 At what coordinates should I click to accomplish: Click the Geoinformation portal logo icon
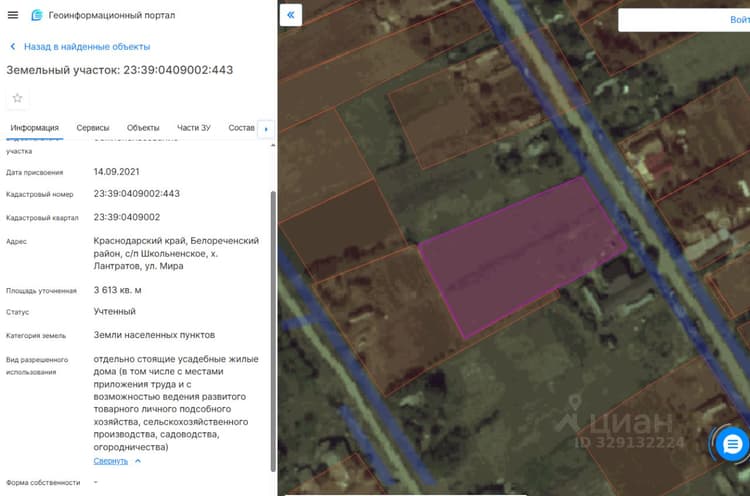(x=36, y=15)
